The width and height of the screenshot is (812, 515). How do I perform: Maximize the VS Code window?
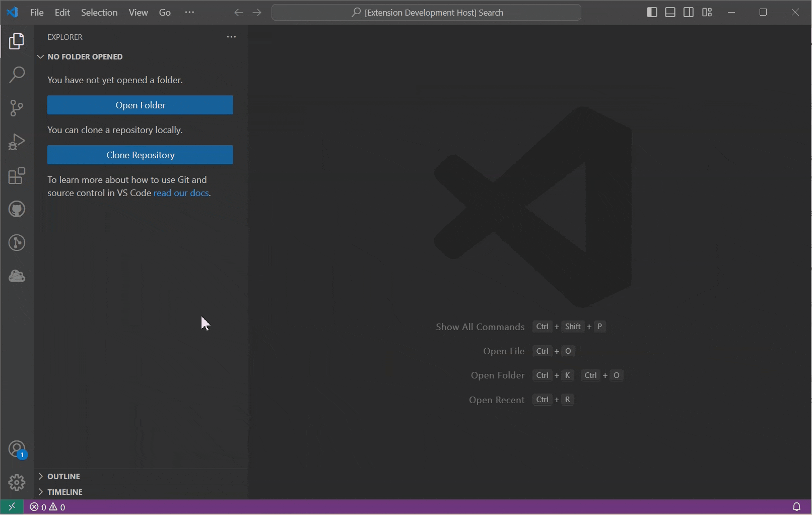pyautogui.click(x=763, y=12)
